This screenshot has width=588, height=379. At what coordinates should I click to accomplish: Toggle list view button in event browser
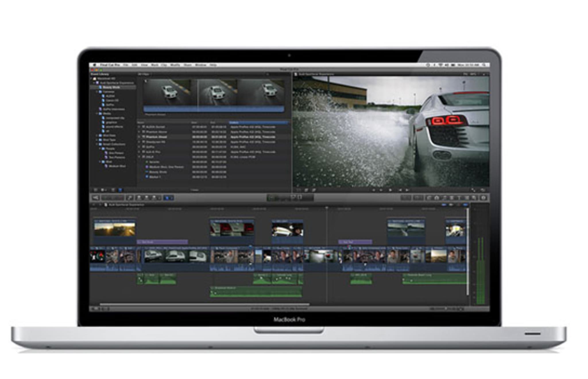[120, 190]
